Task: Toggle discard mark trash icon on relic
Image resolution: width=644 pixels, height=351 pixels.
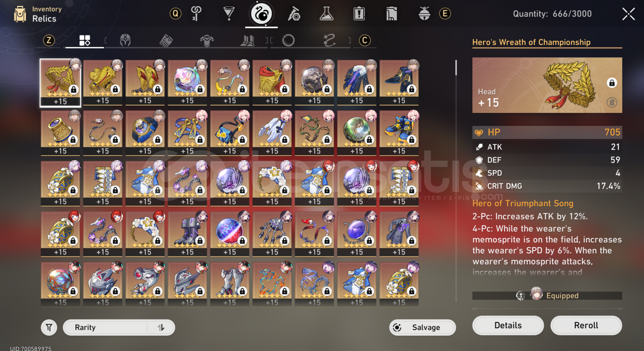Action: pyautogui.click(x=612, y=102)
